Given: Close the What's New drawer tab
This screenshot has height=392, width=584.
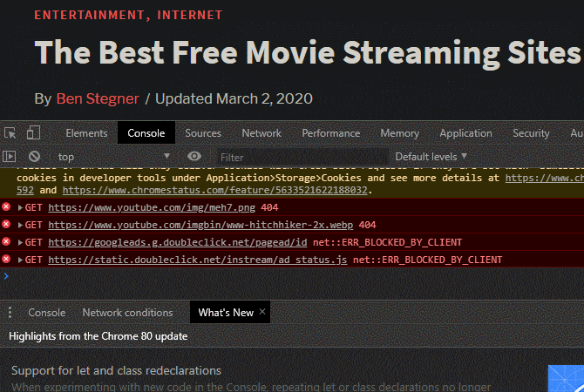Looking at the screenshot, I should (x=262, y=312).
